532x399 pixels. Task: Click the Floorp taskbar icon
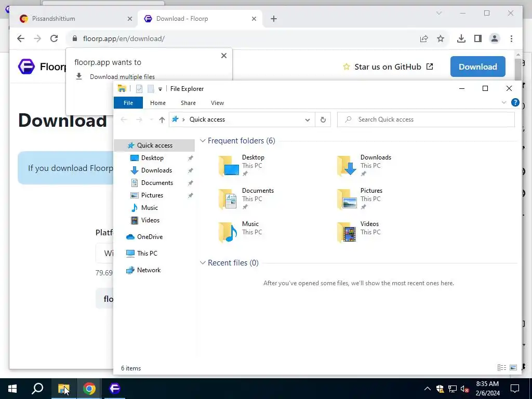pos(115,389)
